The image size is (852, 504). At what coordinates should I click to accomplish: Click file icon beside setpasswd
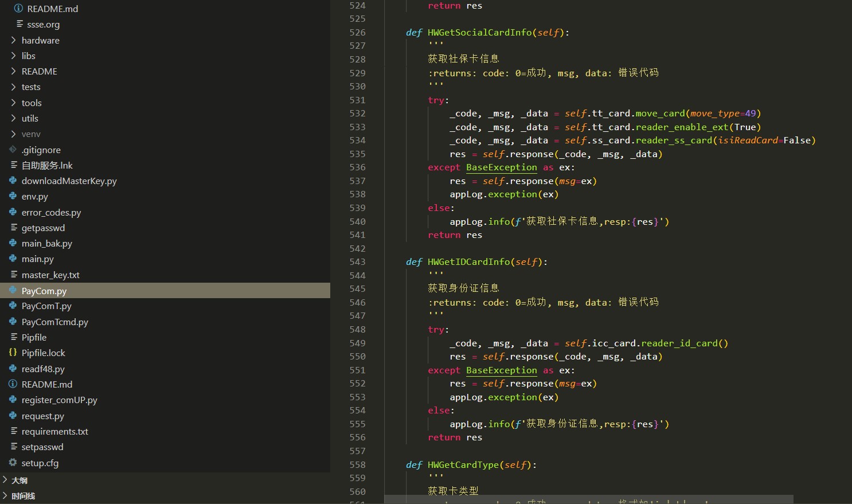pos(14,447)
